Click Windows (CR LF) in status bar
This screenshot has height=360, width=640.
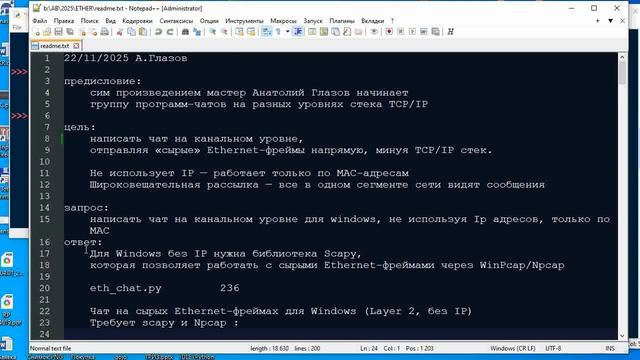pyautogui.click(x=513, y=349)
